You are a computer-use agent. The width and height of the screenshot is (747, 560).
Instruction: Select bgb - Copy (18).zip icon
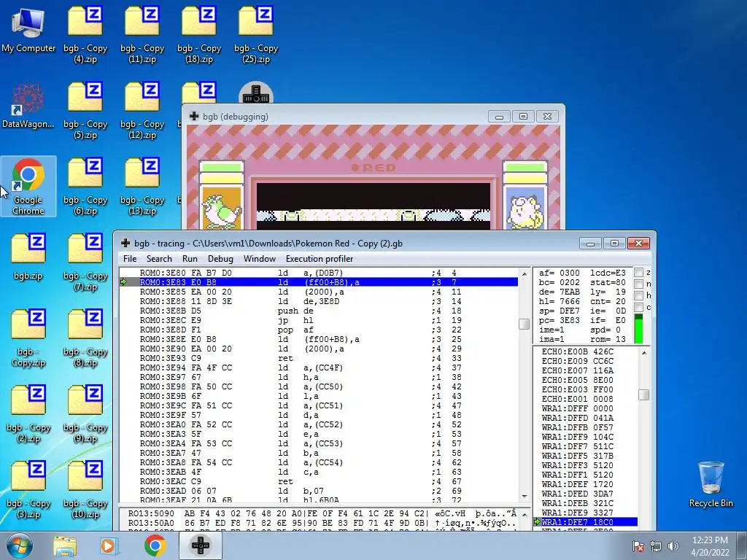[x=199, y=34]
